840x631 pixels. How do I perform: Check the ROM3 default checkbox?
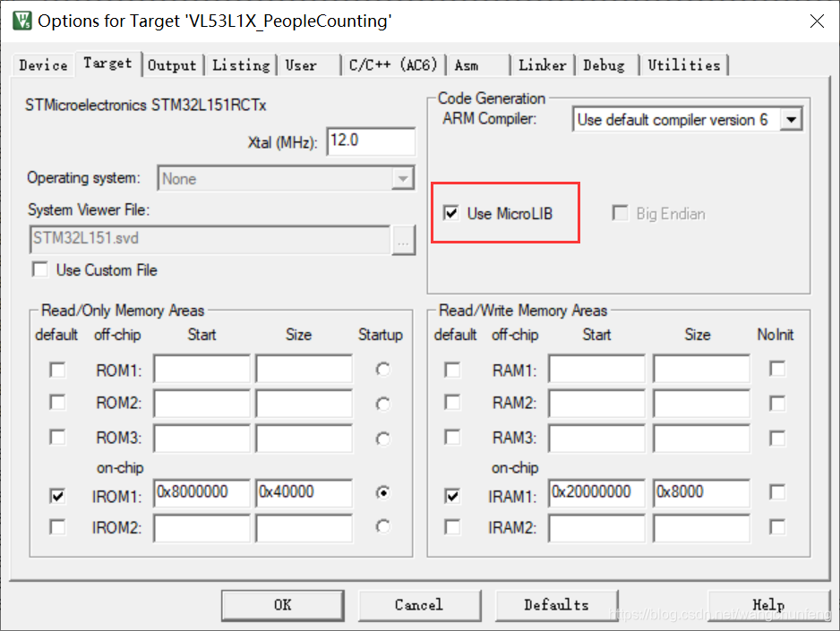coord(57,438)
